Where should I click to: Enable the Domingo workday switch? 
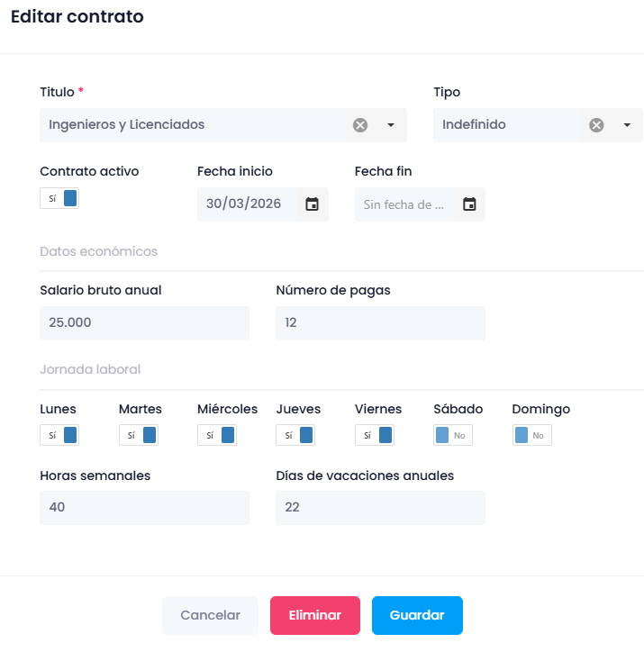pos(532,435)
